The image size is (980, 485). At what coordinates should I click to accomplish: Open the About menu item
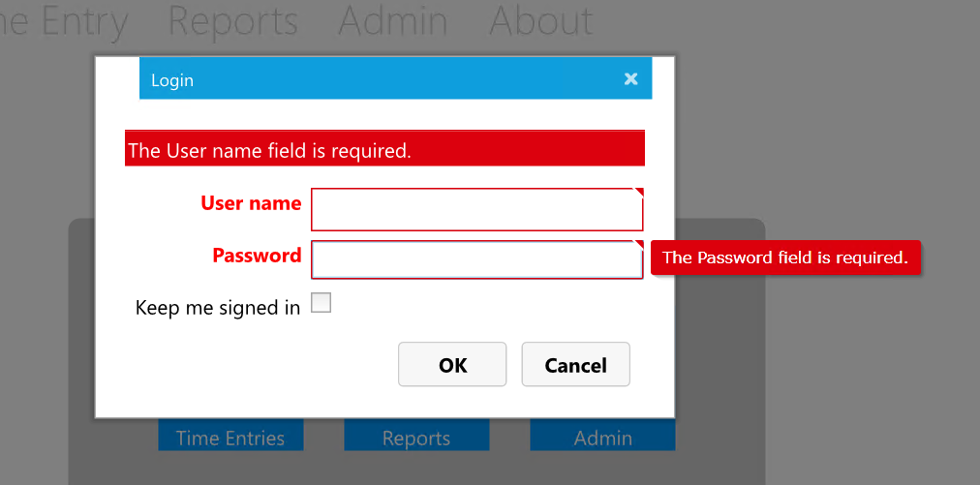[x=540, y=20]
